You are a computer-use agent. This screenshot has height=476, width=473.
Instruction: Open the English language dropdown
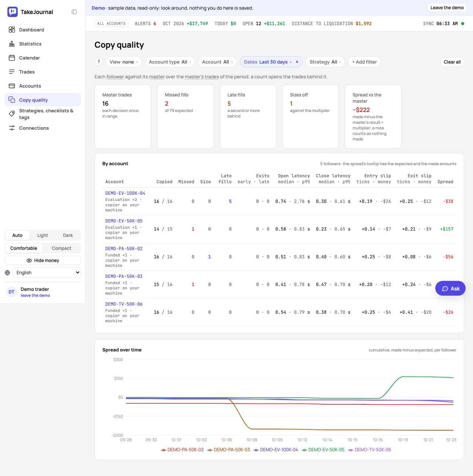(x=47, y=273)
